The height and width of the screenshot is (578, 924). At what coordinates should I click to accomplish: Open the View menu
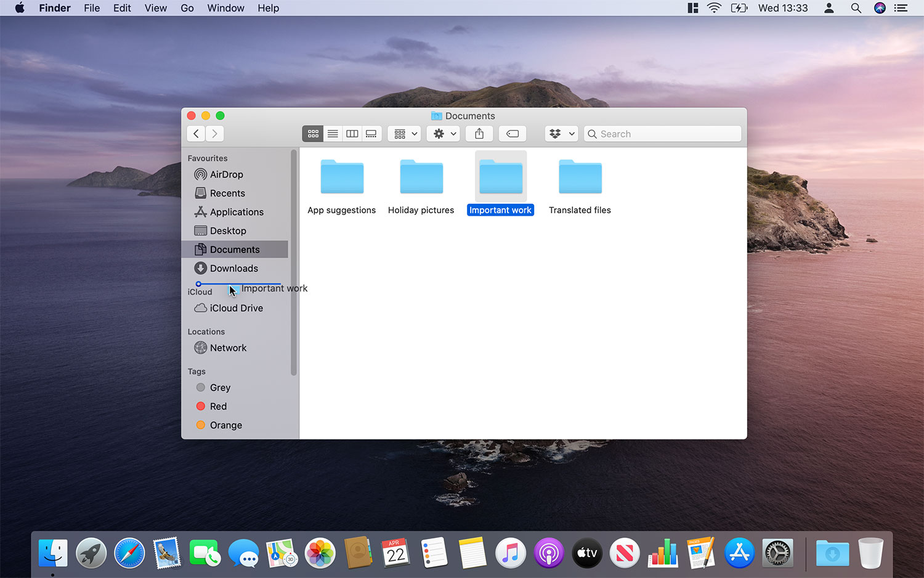click(155, 8)
